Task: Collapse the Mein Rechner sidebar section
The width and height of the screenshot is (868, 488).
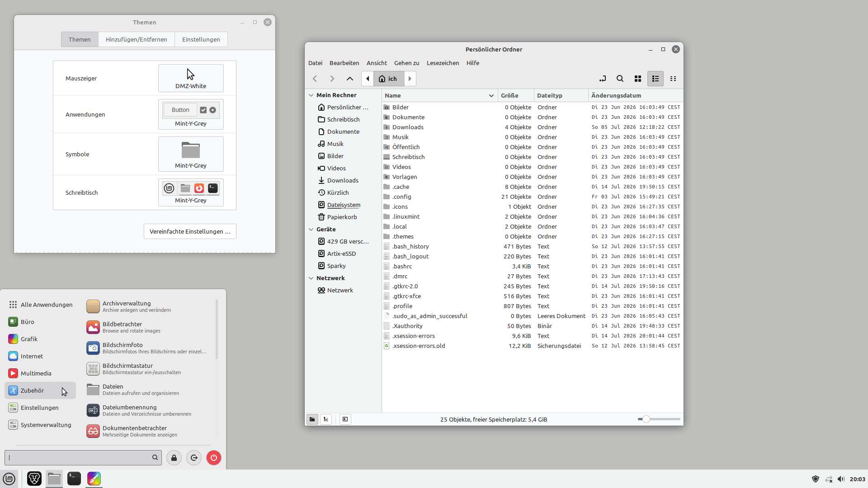Action: coord(311,95)
